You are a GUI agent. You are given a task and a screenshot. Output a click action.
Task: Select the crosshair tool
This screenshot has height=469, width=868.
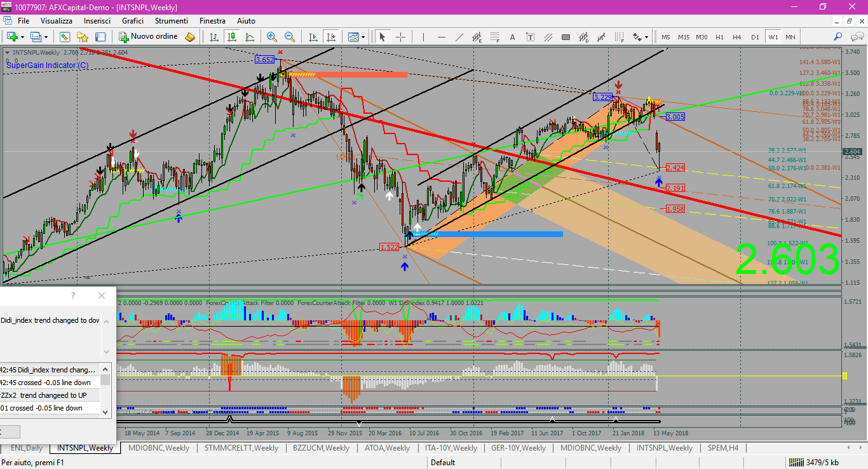click(400, 37)
